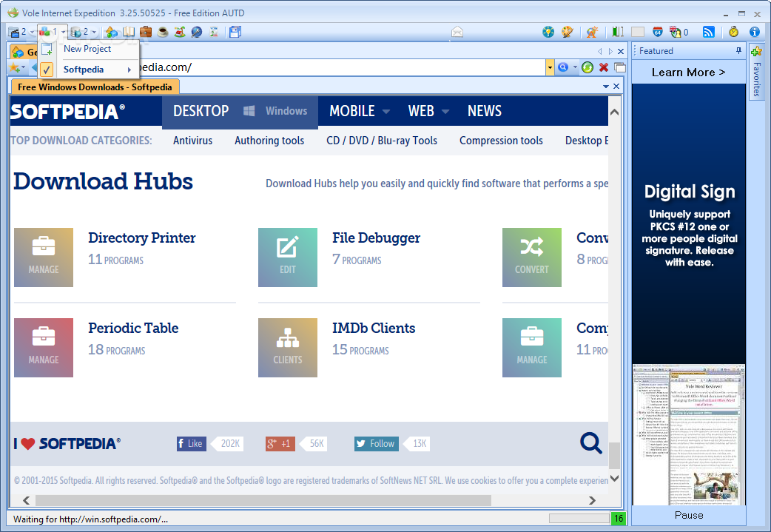Select New Project from the dropdown menu

click(x=87, y=49)
